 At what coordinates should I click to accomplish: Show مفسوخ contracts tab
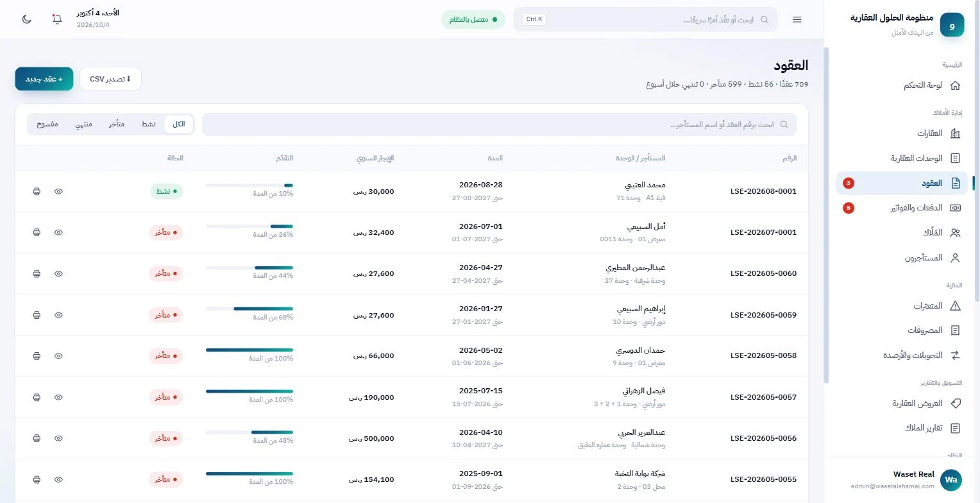tap(47, 124)
